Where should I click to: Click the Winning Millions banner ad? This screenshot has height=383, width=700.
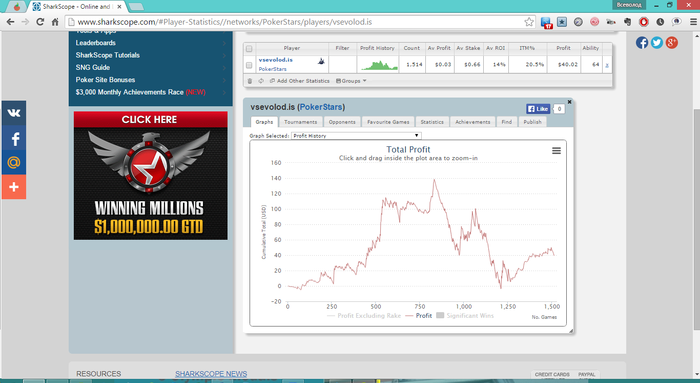(150, 175)
